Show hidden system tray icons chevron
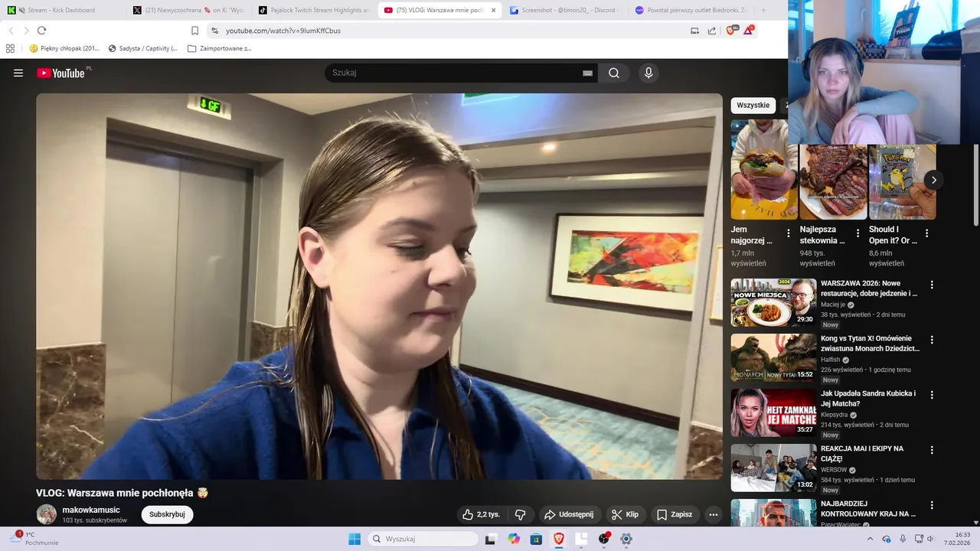980x551 pixels. (870, 539)
